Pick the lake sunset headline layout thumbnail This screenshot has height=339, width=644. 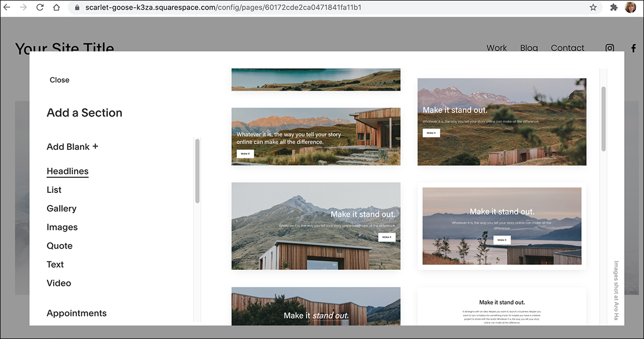tap(502, 226)
